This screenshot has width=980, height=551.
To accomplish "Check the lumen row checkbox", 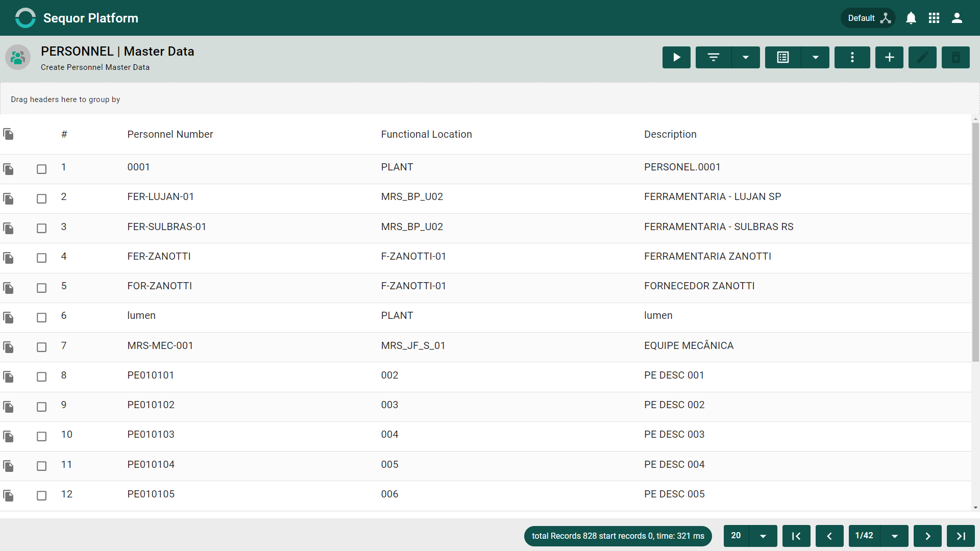I will pyautogui.click(x=42, y=317).
